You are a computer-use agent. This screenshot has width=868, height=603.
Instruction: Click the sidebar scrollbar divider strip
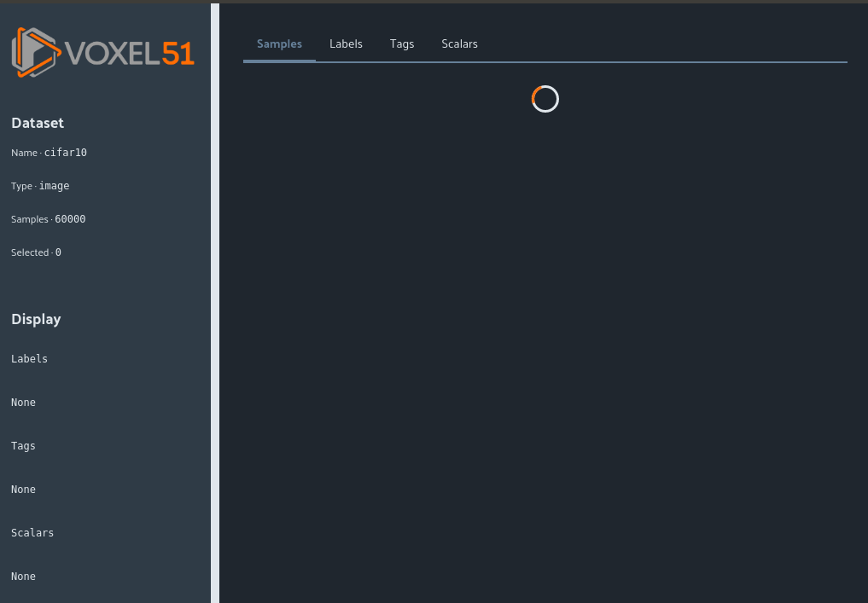214,301
